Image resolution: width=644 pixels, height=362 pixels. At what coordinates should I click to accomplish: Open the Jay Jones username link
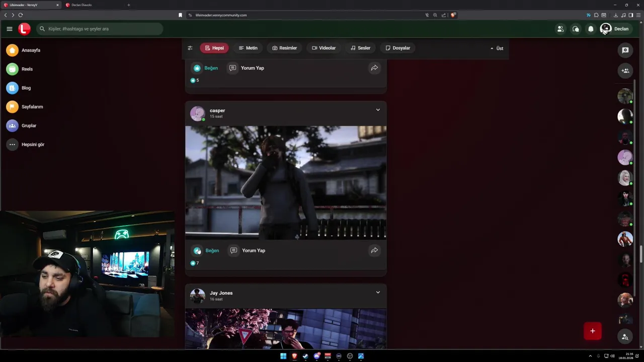(x=221, y=293)
